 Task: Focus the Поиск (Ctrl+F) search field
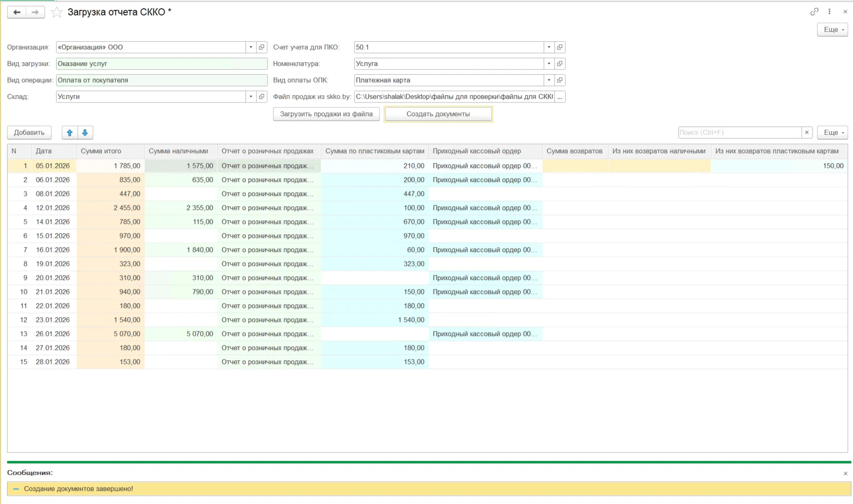point(740,132)
